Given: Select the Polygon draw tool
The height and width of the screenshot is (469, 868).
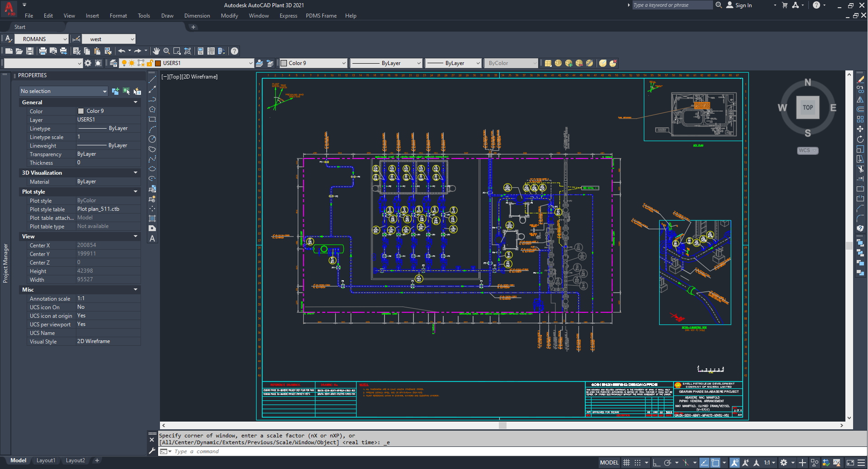Looking at the screenshot, I should point(152,110).
